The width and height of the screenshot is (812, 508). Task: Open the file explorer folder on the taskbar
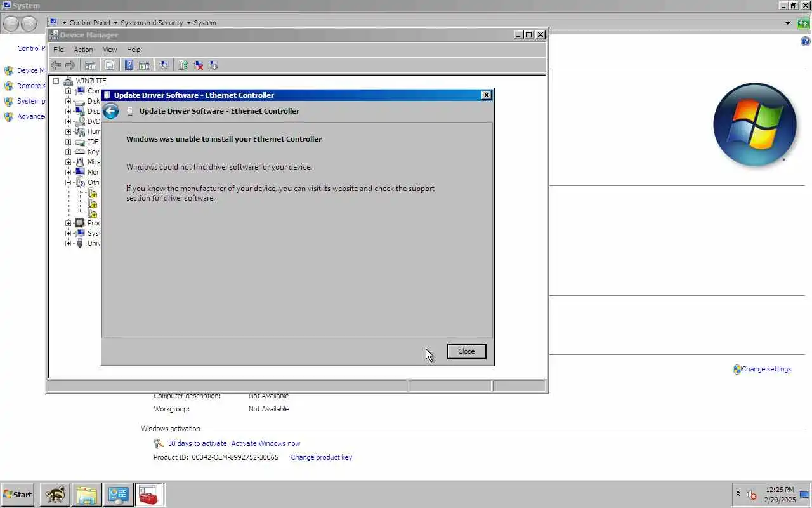pyautogui.click(x=86, y=495)
